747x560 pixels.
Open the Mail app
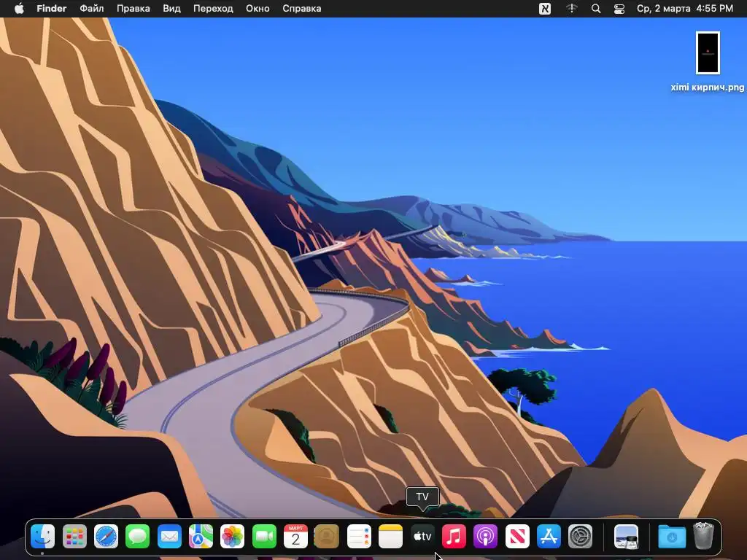pyautogui.click(x=169, y=537)
